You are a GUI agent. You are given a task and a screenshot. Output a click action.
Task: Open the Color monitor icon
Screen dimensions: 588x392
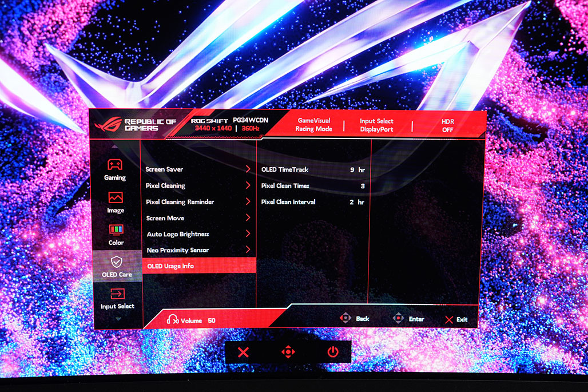(x=116, y=230)
